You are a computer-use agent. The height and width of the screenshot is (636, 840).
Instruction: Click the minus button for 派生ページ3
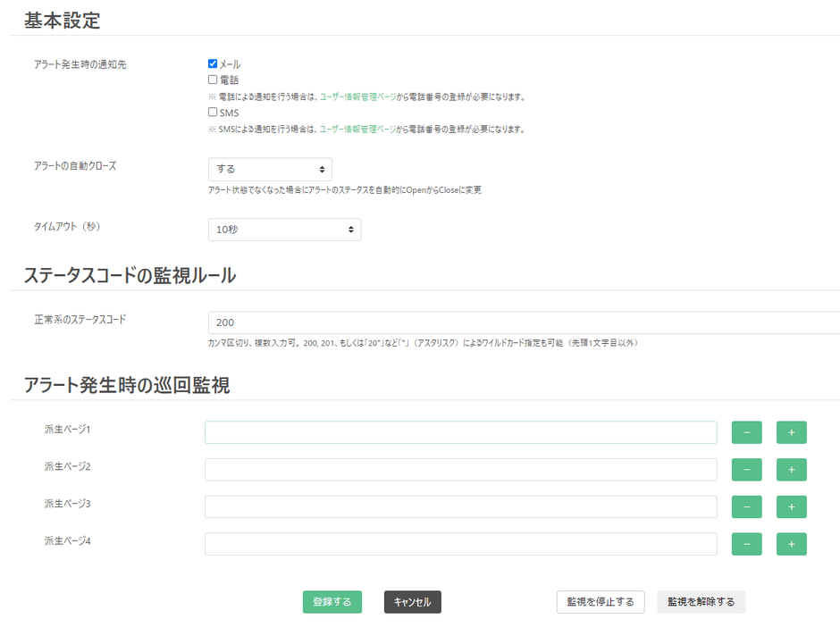point(746,507)
